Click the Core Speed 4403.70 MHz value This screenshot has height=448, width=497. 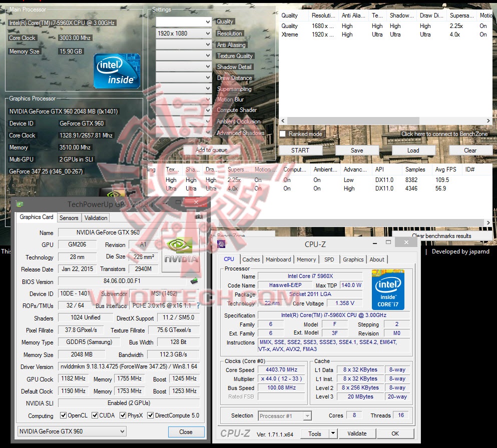click(x=281, y=369)
